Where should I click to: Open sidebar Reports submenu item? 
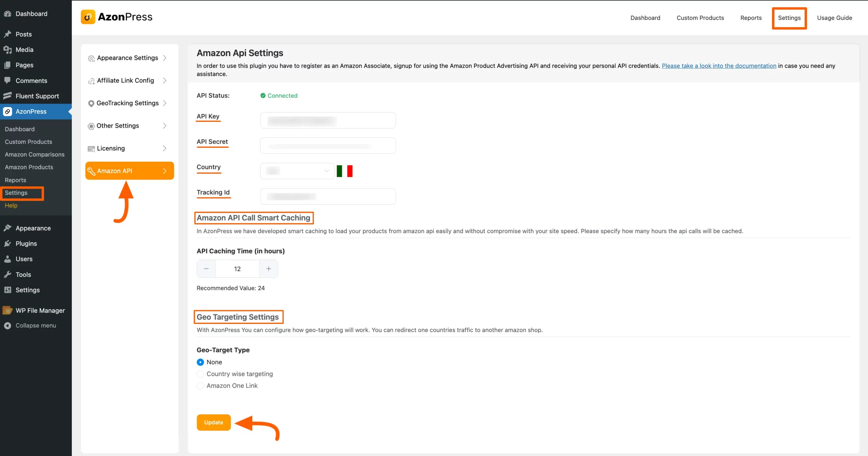pyautogui.click(x=15, y=180)
